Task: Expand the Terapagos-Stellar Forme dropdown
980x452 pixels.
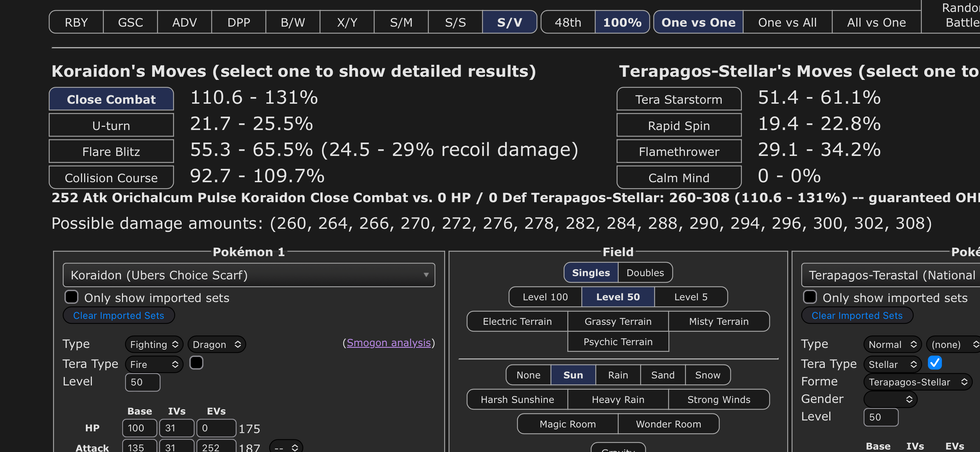Action: click(x=917, y=382)
